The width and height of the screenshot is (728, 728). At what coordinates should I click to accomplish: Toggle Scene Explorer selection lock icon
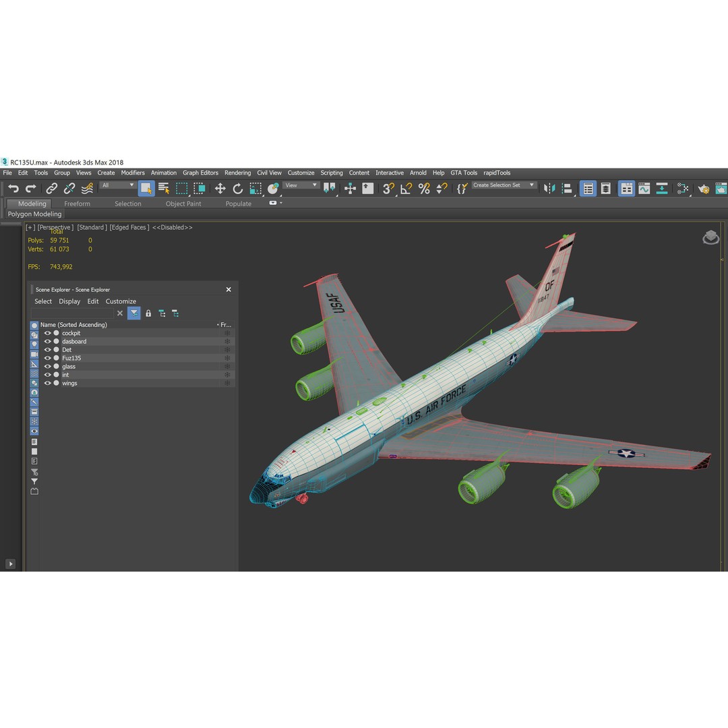[x=148, y=313]
